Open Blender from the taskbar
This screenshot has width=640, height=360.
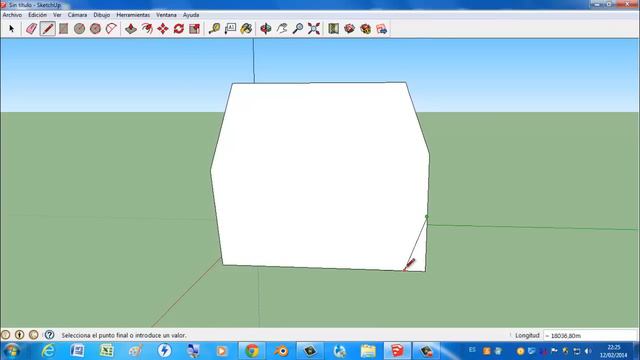tap(281, 351)
